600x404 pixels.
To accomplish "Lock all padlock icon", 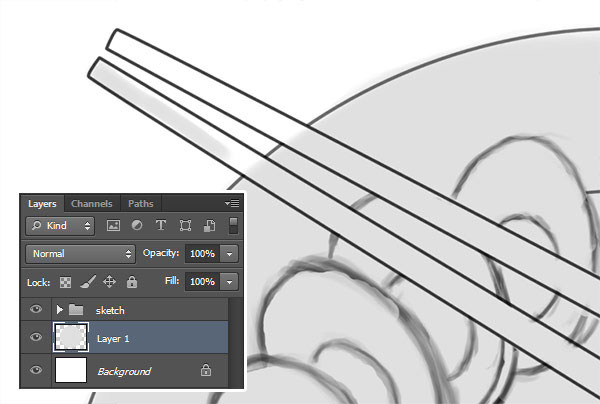I will point(132,282).
